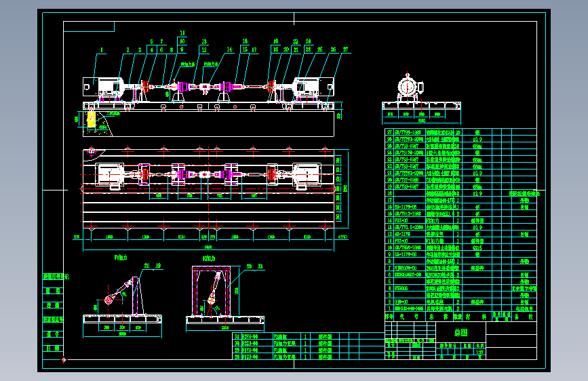Select callout number 14 in the elevation view
The height and width of the screenshot is (381, 588).
pos(229,49)
